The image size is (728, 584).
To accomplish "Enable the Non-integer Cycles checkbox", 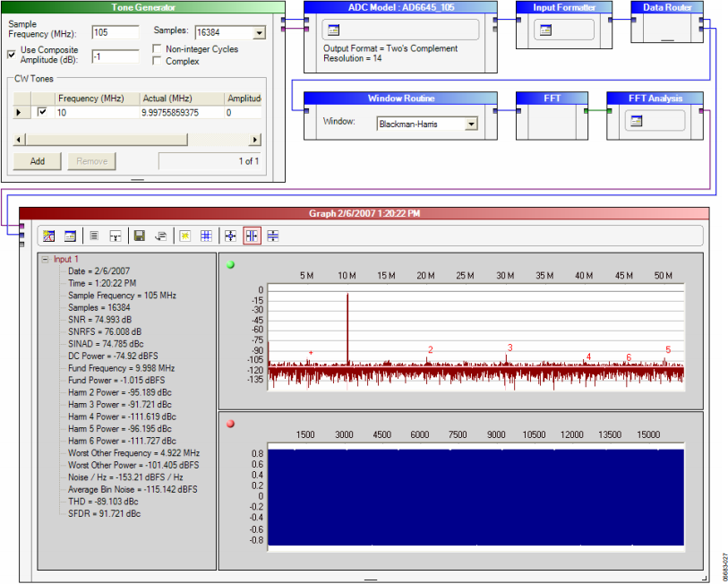I will [157, 48].
